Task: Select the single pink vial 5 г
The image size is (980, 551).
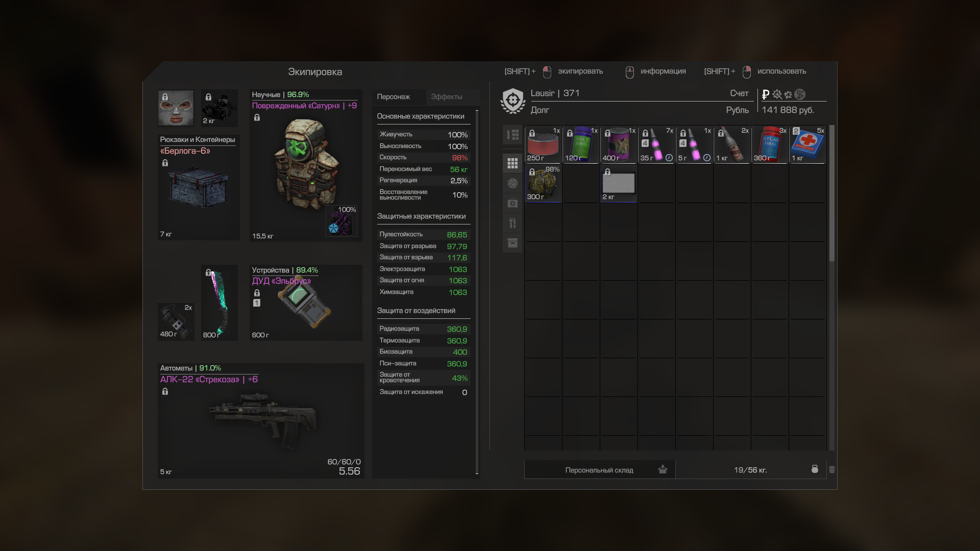Action: click(x=694, y=144)
